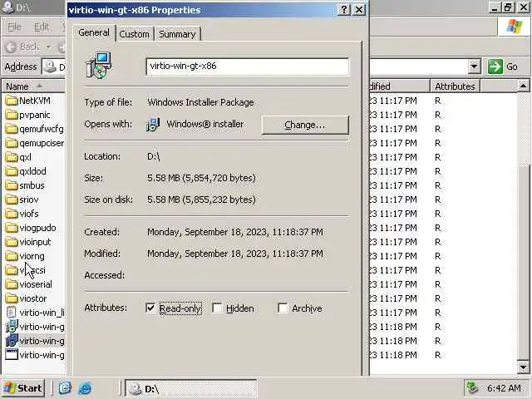532x399 pixels.
Task: Open the Edit menu in Explorer
Action: point(42,27)
